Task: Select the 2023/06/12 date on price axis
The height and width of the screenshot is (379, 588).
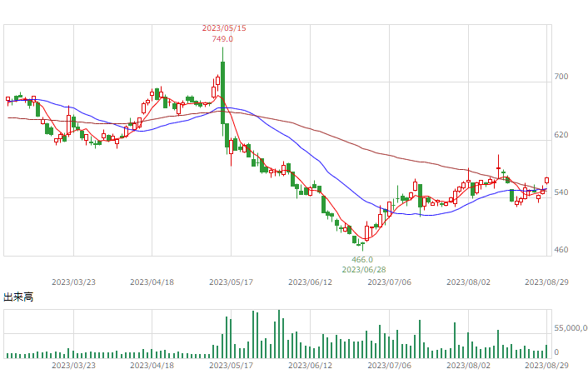Action: (310, 282)
